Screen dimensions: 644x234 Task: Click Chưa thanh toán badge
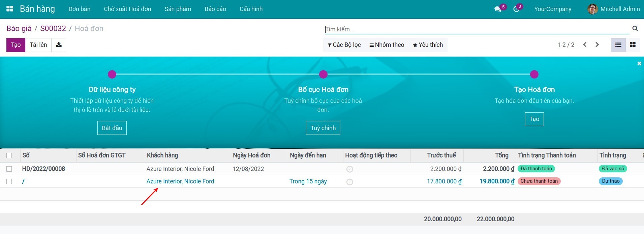tap(539, 181)
